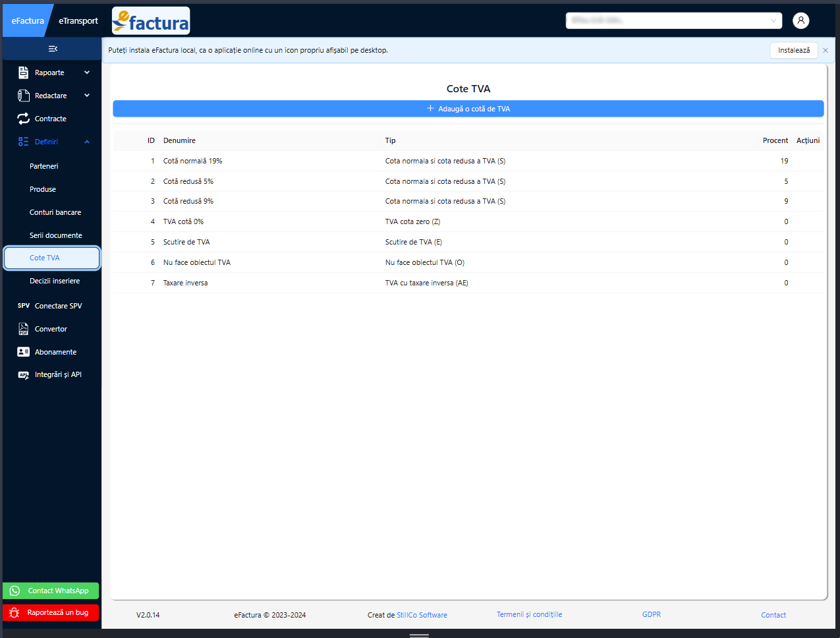840x638 pixels.
Task: Open the Contact footer link
Action: tap(773, 615)
